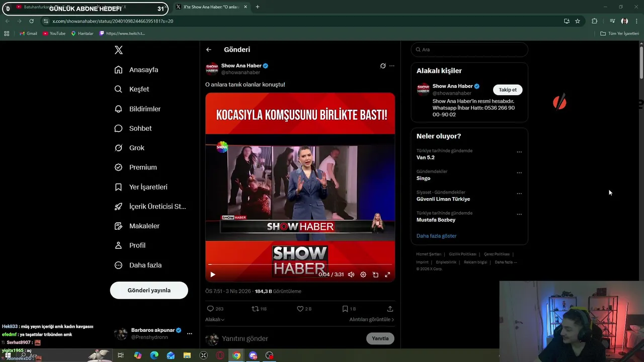
Task: Open YouTube bookmark
Action: click(54, 34)
